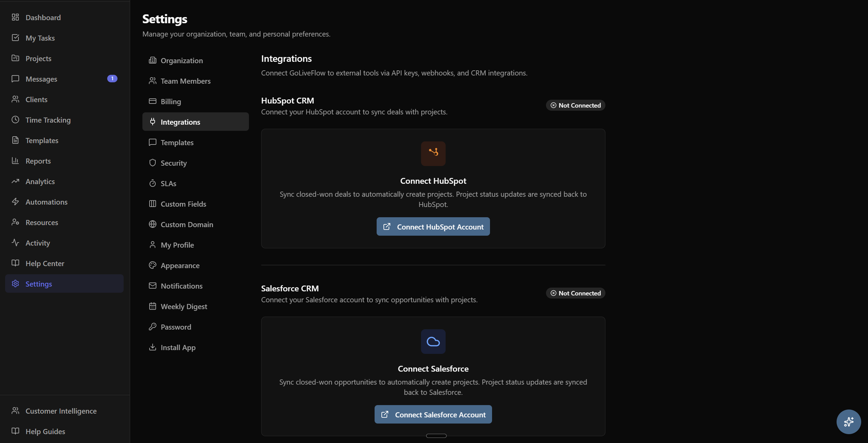Click the Automations lightning icon
Image resolution: width=868 pixels, height=443 pixels.
[16, 202]
